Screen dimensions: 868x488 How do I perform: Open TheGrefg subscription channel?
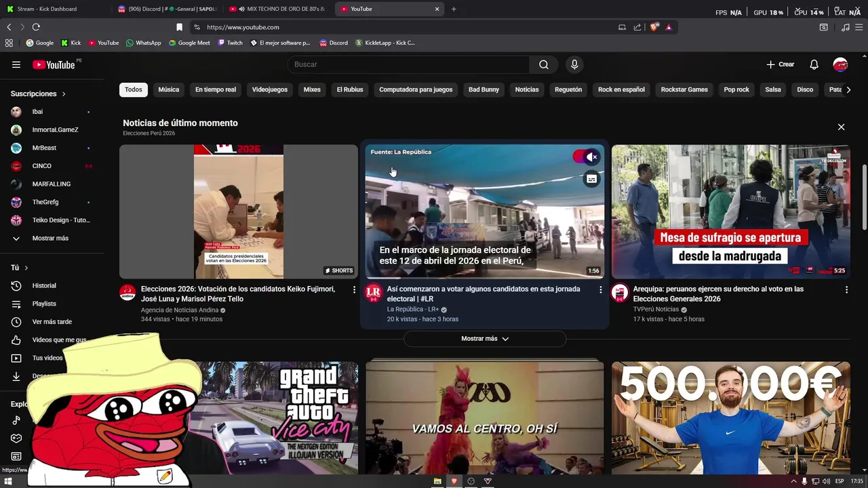[x=52, y=202]
